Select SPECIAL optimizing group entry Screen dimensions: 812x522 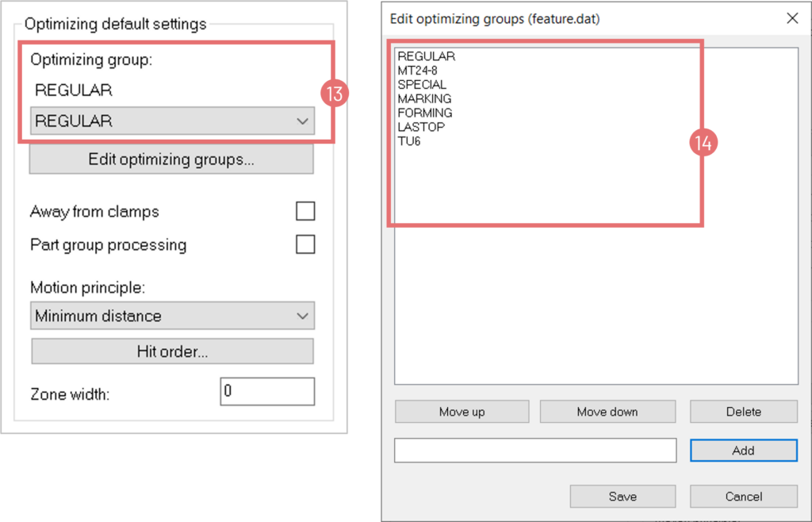click(x=422, y=85)
